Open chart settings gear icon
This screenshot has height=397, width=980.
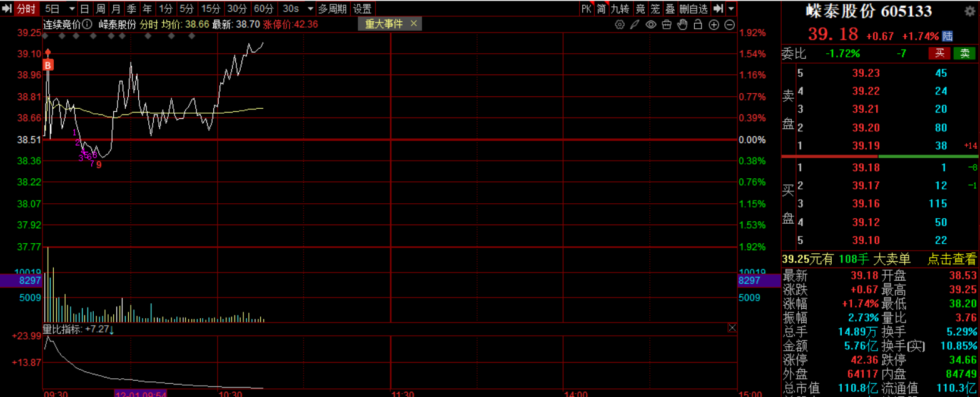(x=620, y=24)
